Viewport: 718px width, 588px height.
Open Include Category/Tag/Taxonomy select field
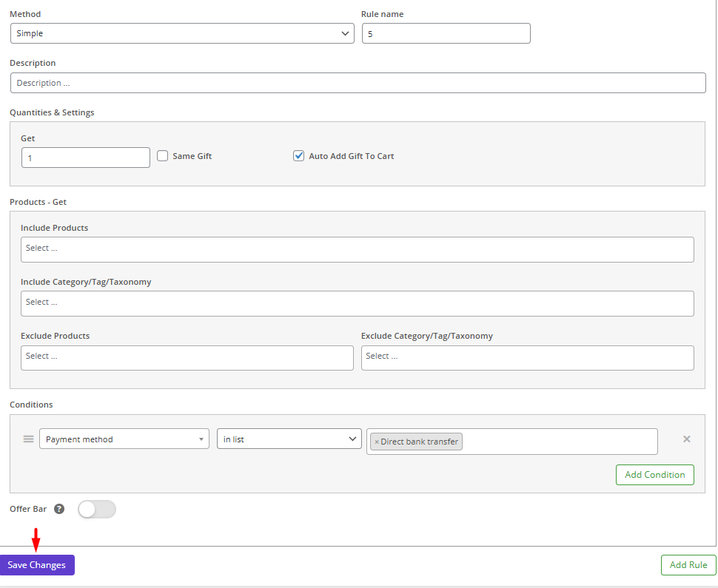point(357,303)
